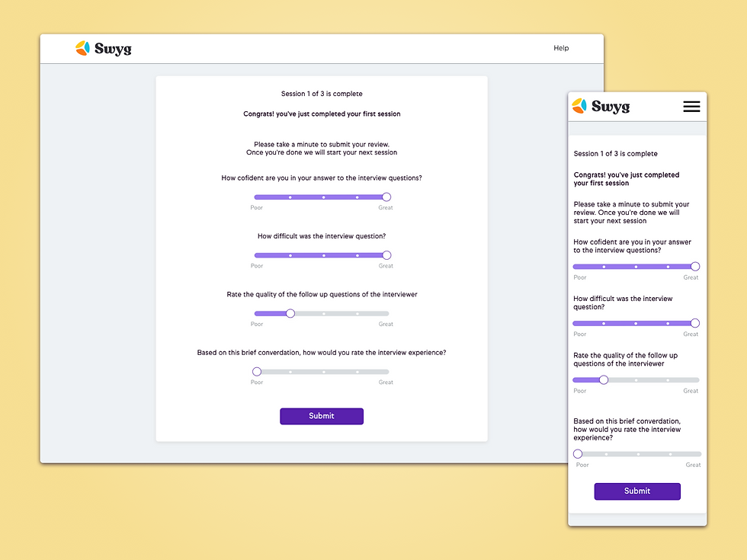Screen dimensions: 747x560
Task: Click 'Please take a minute to submit' mobile text
Action: point(631,213)
